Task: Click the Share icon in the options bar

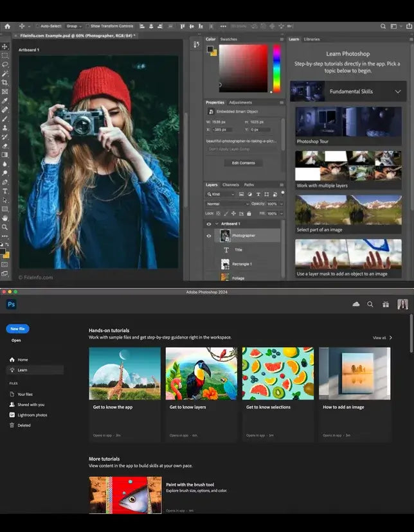Action: (409, 26)
